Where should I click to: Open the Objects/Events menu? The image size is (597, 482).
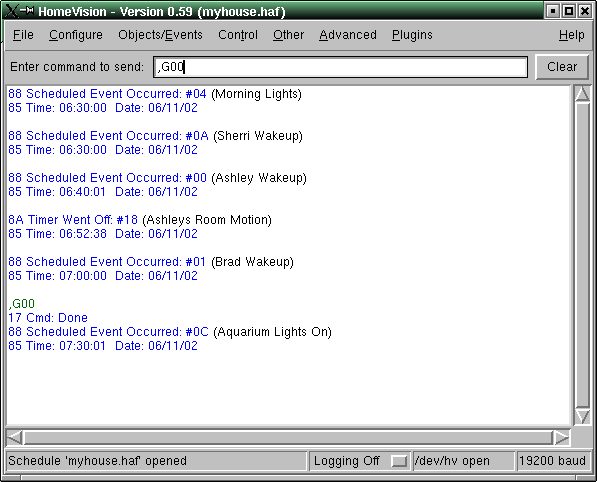(160, 35)
